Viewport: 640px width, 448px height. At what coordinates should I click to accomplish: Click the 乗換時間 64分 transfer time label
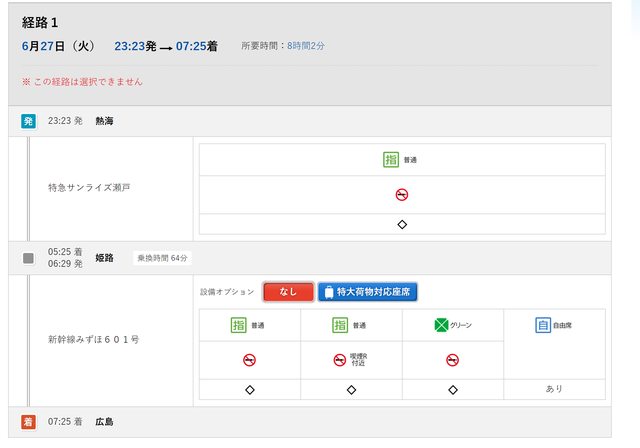coord(162,258)
